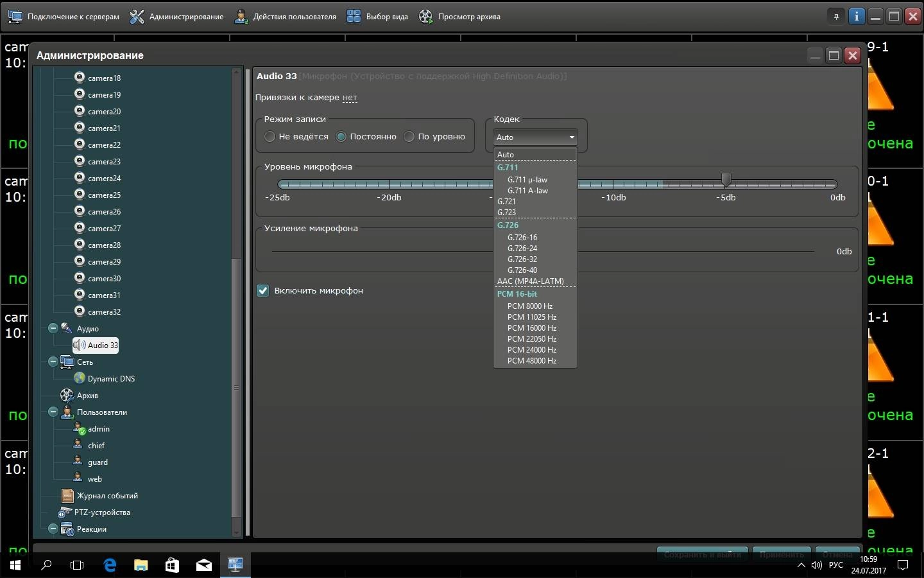Click the camera18 tree icon
Screen dimensions: 924x578
pyautogui.click(x=80, y=78)
